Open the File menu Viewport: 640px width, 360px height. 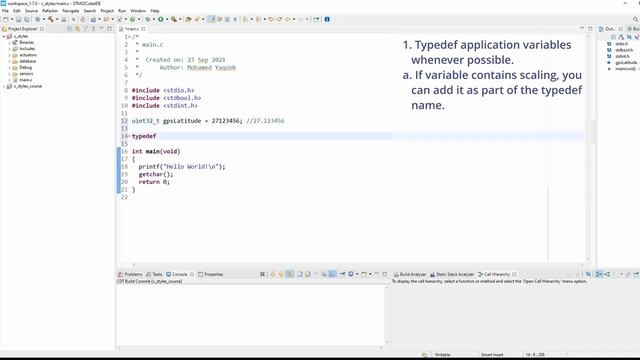click(x=5, y=11)
